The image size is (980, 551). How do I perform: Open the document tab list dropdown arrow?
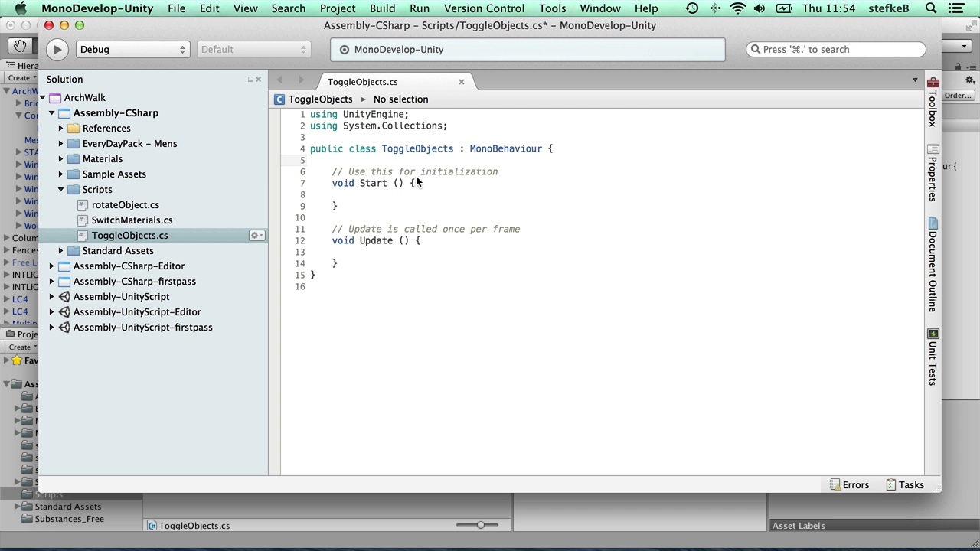point(915,80)
